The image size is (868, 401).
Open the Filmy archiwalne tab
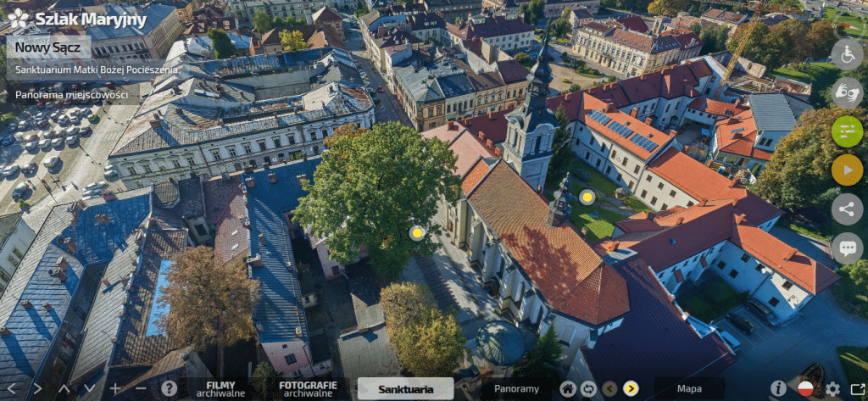pos(220,389)
